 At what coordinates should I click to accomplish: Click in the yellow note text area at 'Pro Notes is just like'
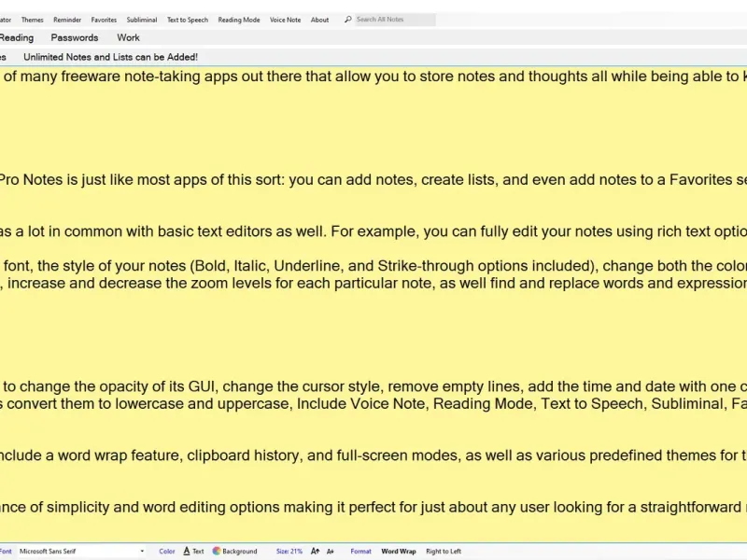point(65,179)
